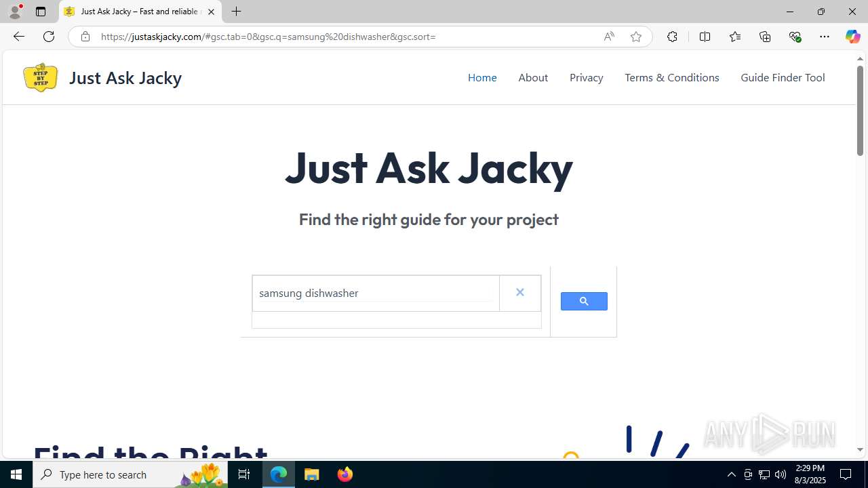Select the Just Ask Jacky tab
Screen dimensions: 868x488
(x=140, y=12)
